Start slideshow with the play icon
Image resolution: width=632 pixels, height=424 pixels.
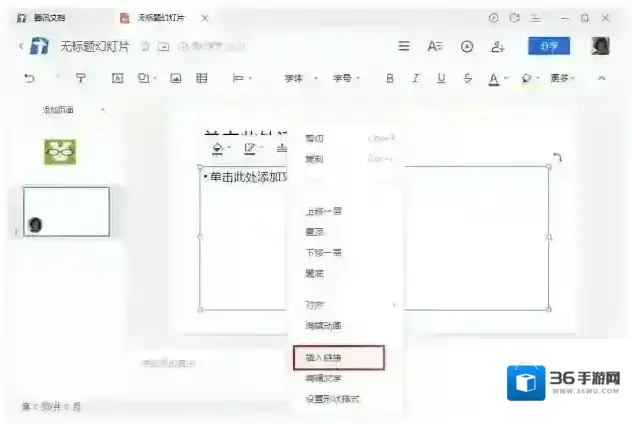tap(467, 47)
